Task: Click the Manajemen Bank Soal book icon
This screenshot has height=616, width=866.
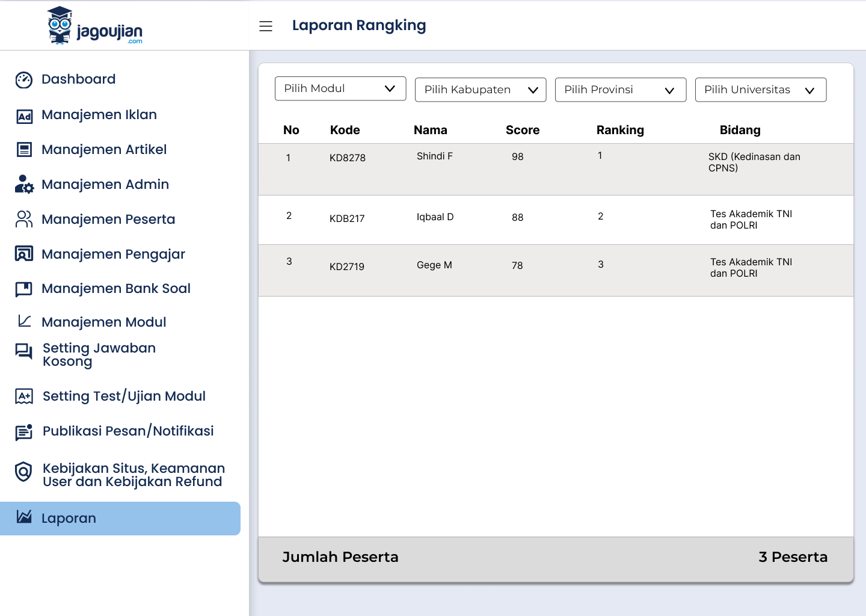Action: pyautogui.click(x=24, y=289)
